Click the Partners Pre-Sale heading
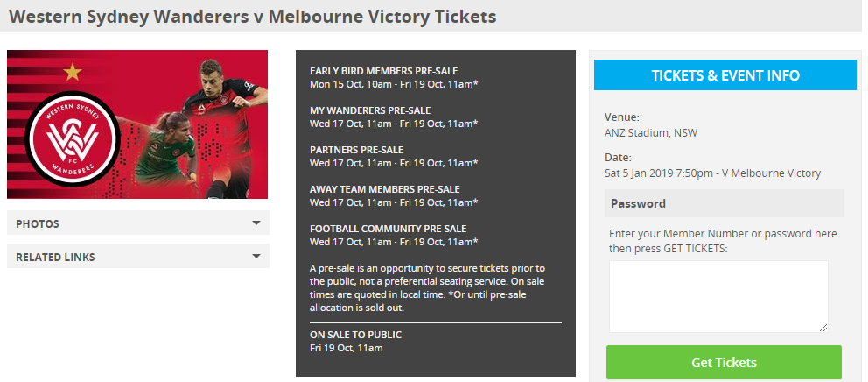Image resolution: width=868 pixels, height=382 pixels. point(356,150)
